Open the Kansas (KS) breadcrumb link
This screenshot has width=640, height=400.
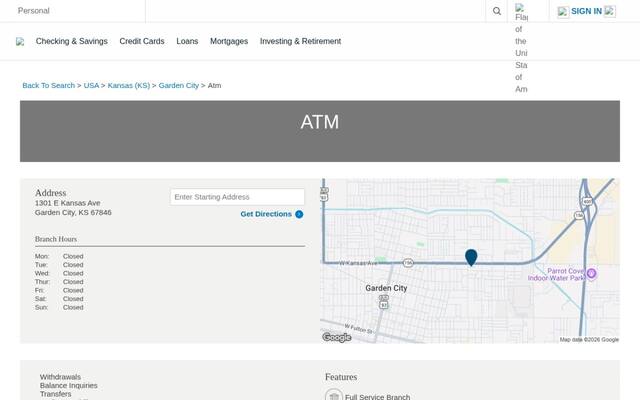coord(129,85)
